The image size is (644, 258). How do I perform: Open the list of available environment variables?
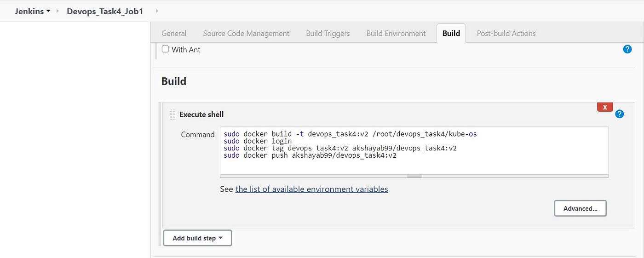311,189
